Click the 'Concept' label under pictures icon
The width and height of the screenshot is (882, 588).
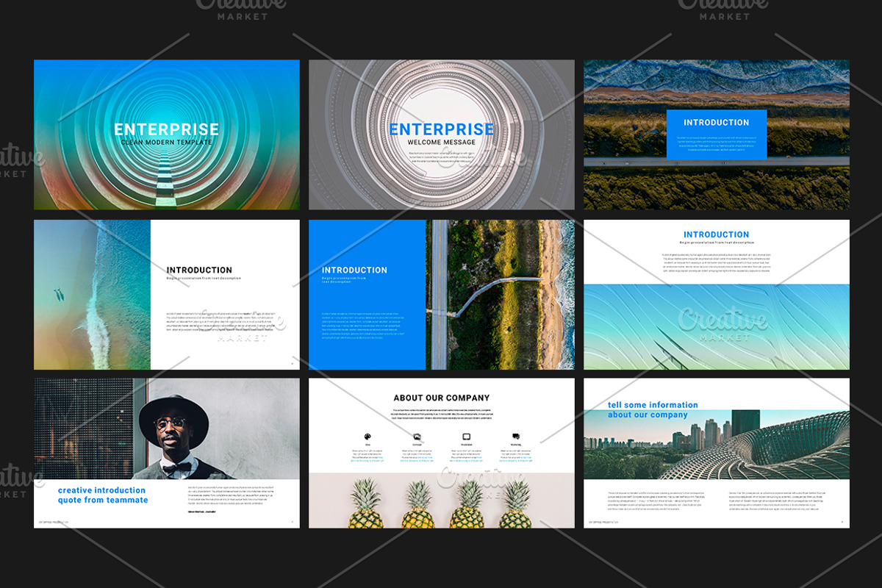(x=417, y=445)
